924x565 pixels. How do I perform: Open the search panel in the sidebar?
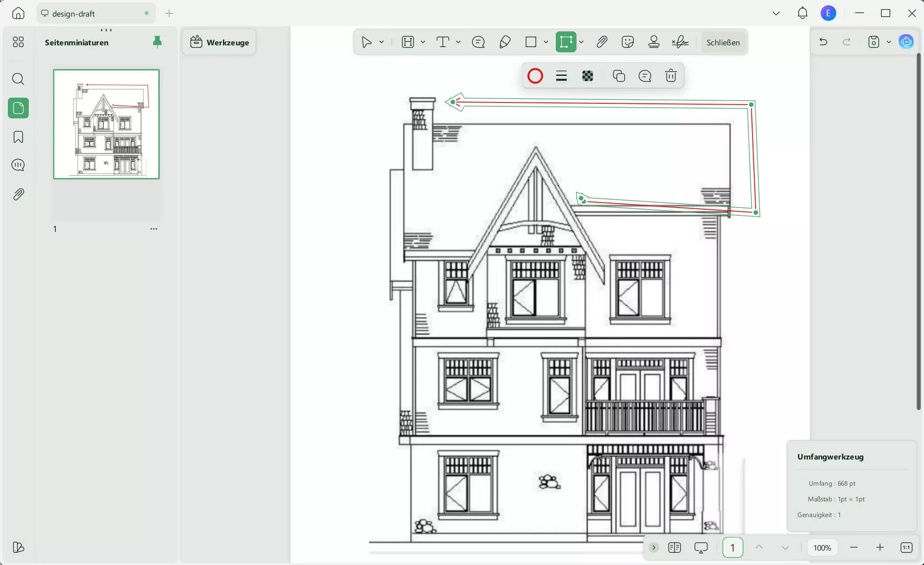click(x=18, y=79)
